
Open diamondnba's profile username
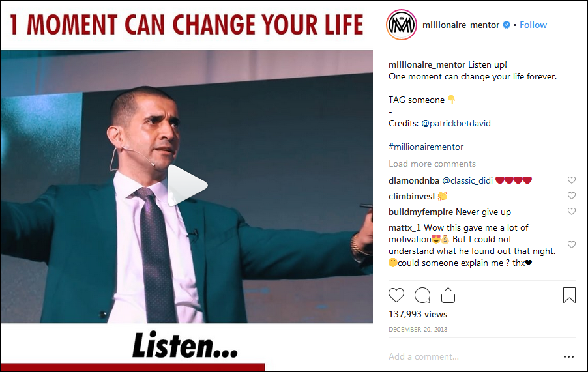point(414,181)
